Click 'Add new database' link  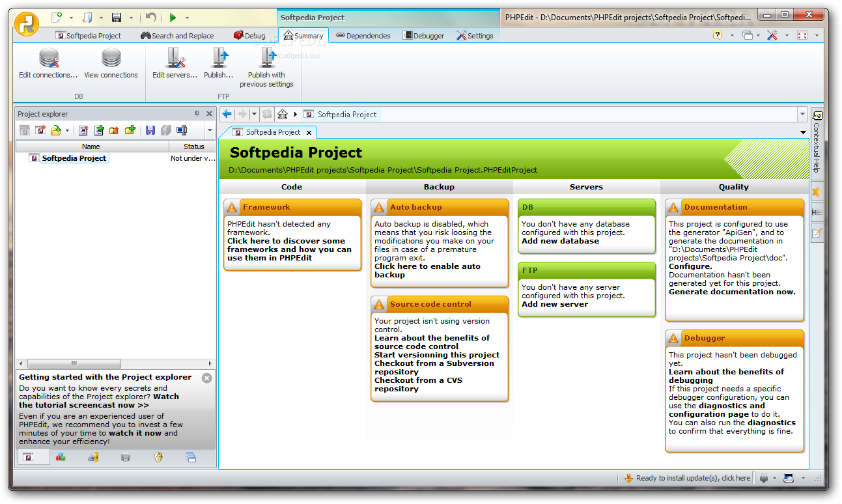coord(560,241)
